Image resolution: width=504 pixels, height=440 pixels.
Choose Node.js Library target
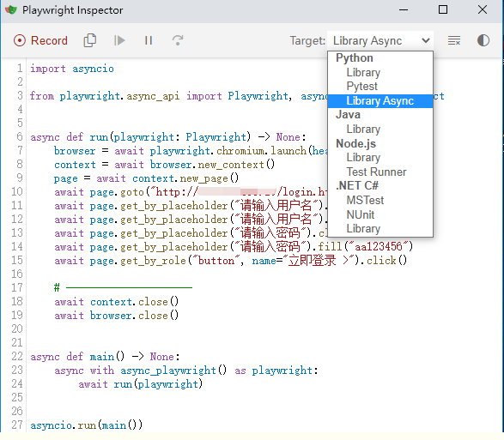363,157
